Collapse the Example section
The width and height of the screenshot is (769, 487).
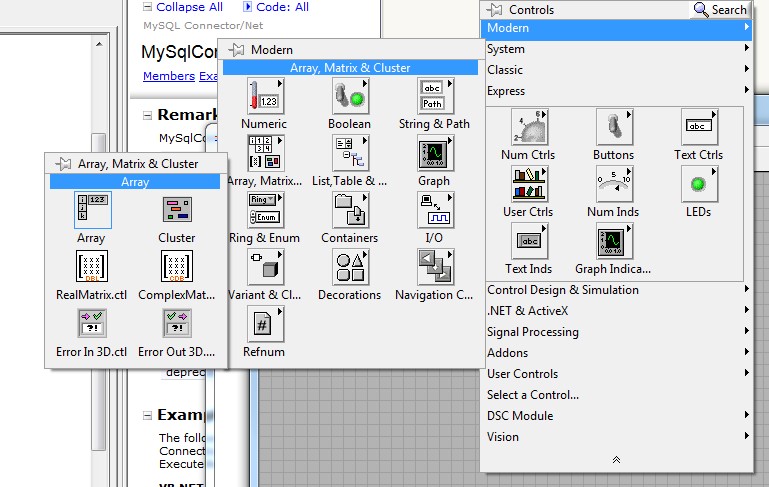147,415
